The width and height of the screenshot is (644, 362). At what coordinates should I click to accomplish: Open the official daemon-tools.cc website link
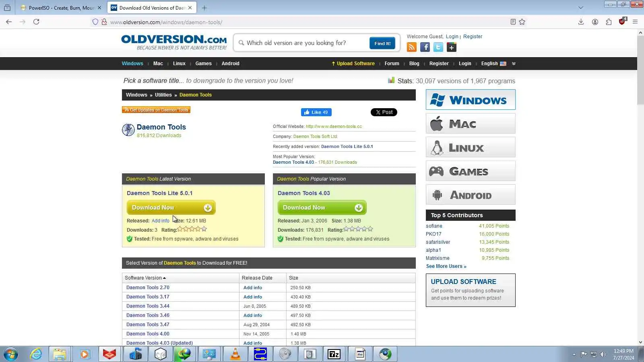[334, 126]
